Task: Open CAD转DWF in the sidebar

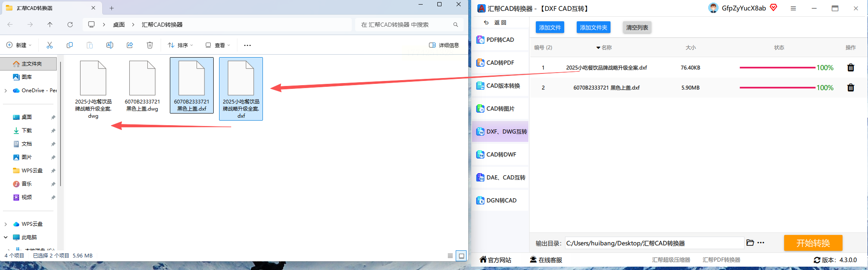Action: 500,154
